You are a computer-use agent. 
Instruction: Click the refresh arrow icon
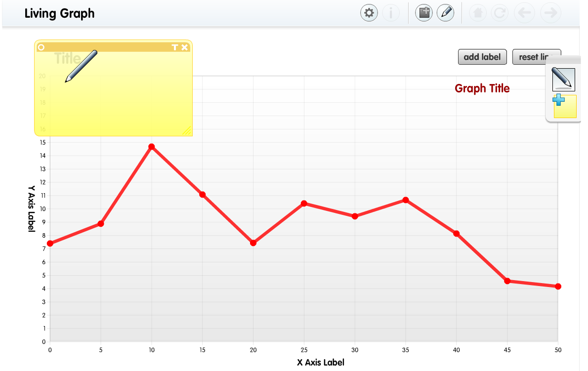(x=500, y=13)
